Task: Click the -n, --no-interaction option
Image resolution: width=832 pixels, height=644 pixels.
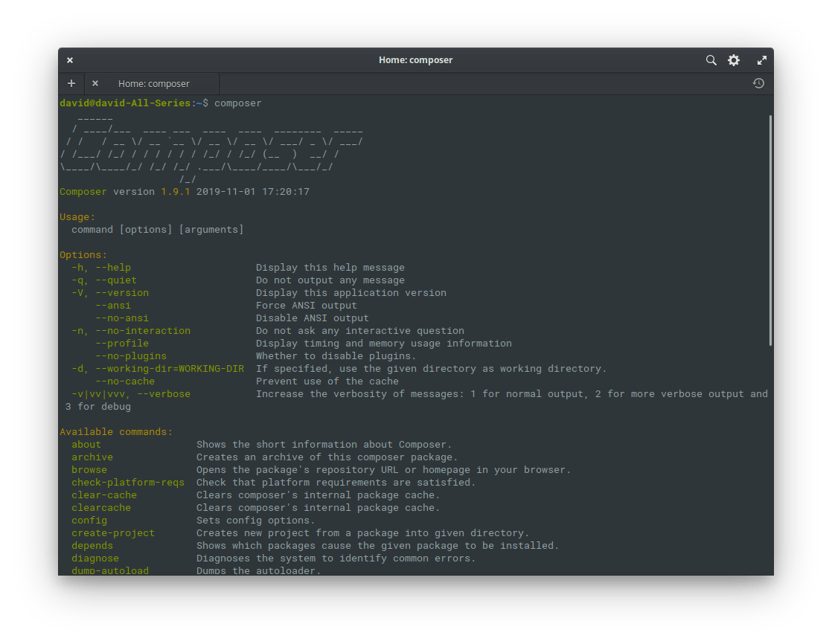Action: (131, 331)
